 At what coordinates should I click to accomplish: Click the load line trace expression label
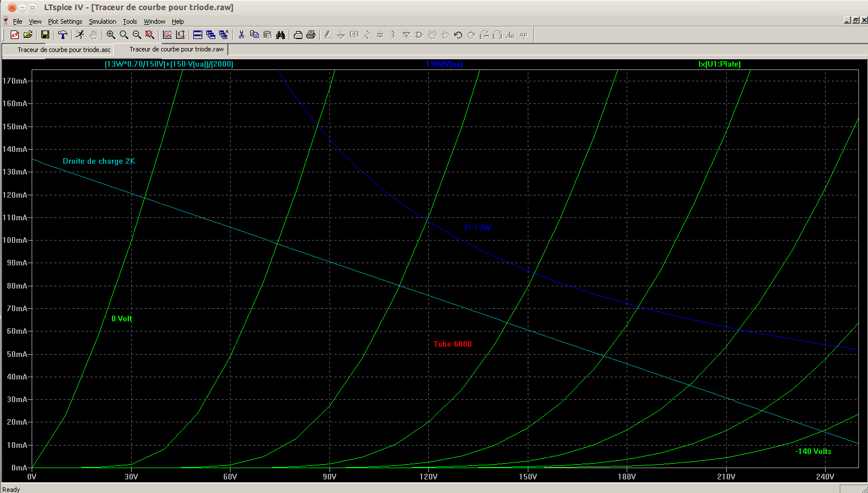169,64
